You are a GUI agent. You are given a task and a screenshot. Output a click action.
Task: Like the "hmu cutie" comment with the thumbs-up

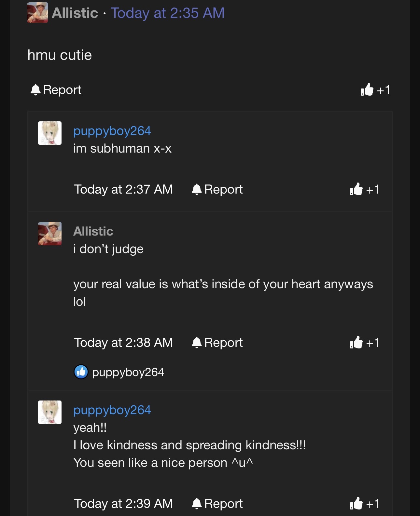[x=375, y=89]
